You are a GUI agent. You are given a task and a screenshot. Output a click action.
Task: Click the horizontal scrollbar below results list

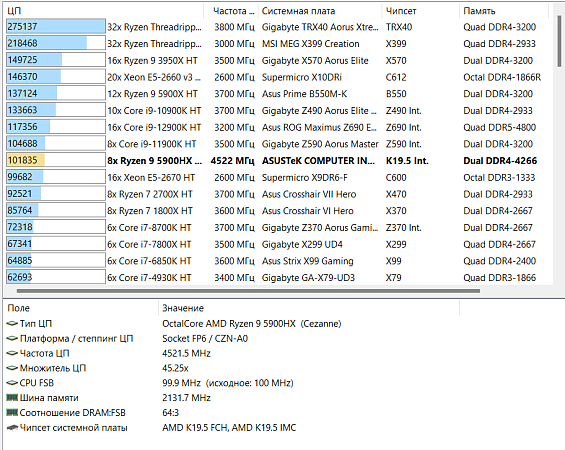coord(248,291)
